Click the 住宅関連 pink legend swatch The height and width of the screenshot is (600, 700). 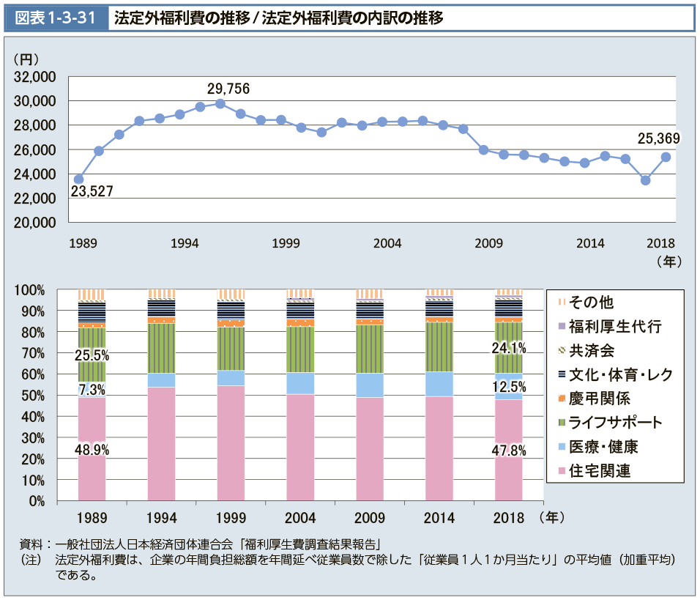[x=561, y=471]
